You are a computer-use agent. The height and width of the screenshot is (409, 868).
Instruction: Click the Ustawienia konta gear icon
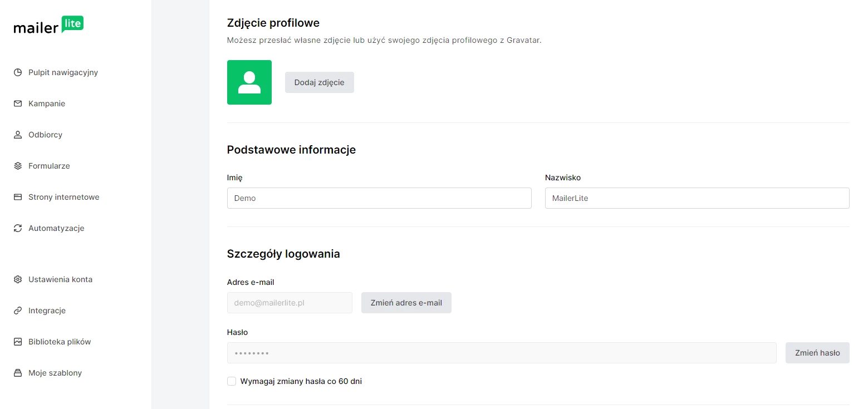click(18, 279)
